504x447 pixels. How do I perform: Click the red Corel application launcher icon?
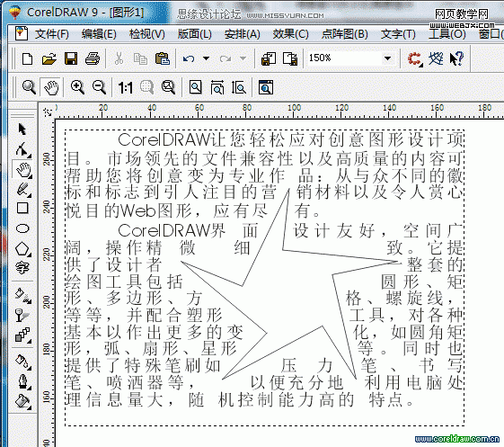(x=415, y=58)
